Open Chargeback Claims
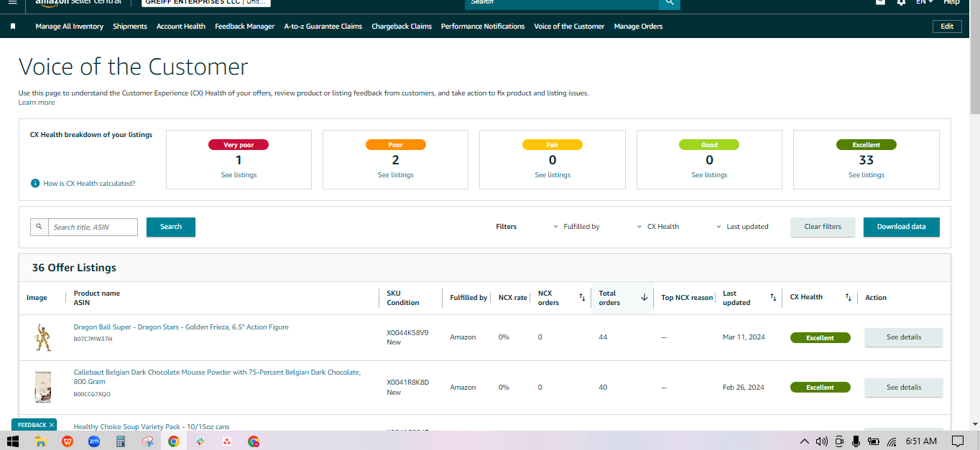980x450 pixels. click(402, 27)
